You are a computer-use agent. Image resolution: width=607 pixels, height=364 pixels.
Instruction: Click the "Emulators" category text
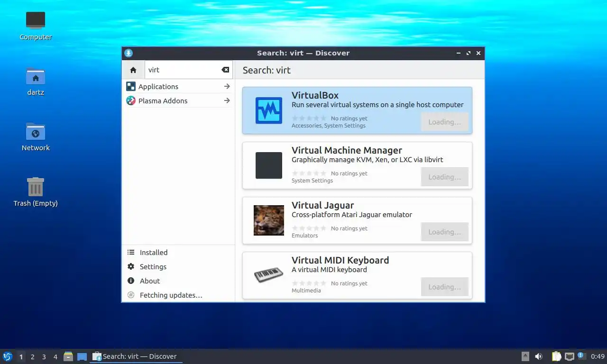pos(304,236)
